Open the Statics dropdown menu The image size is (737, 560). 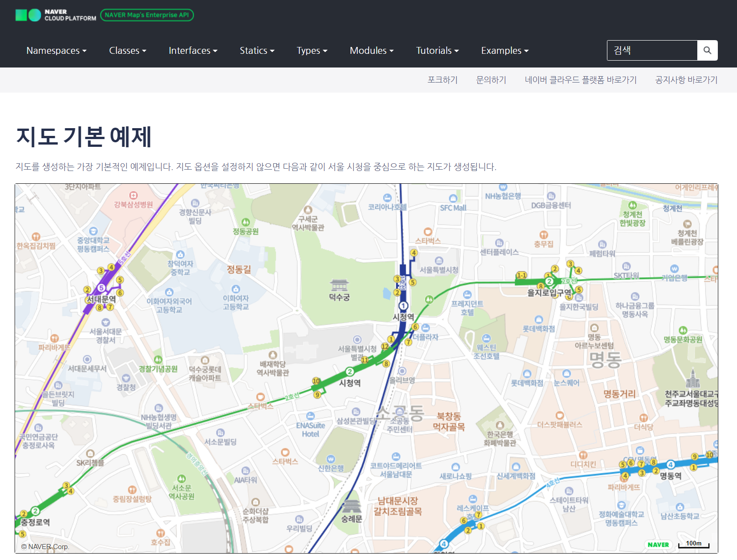pos(257,51)
